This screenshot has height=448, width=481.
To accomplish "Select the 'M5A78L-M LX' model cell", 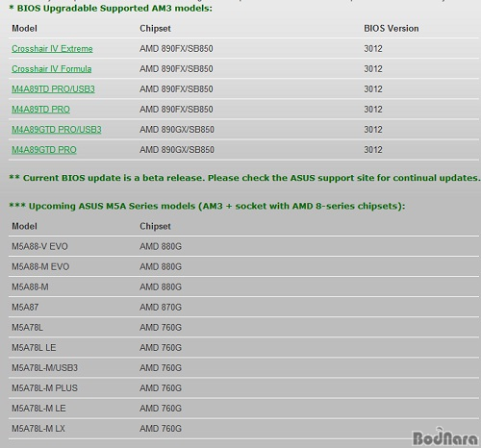I will click(x=38, y=428).
